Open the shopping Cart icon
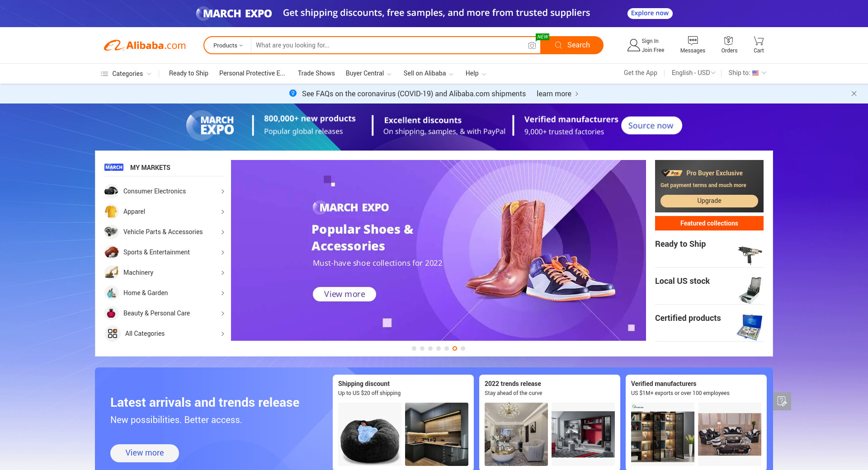The width and height of the screenshot is (868, 470). [x=759, y=40]
